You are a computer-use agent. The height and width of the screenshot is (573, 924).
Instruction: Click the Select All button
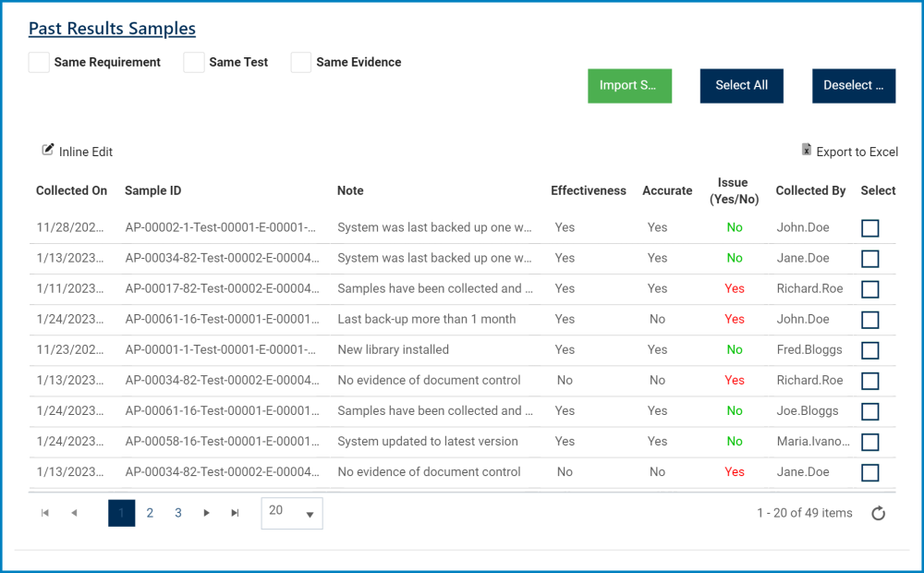pyautogui.click(x=741, y=85)
